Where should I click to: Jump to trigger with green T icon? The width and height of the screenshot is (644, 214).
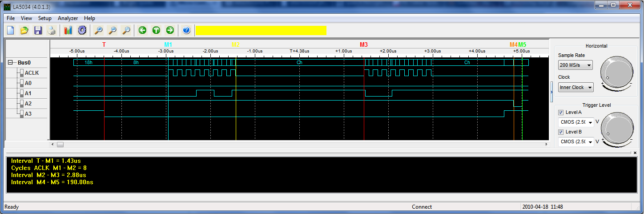click(156, 30)
